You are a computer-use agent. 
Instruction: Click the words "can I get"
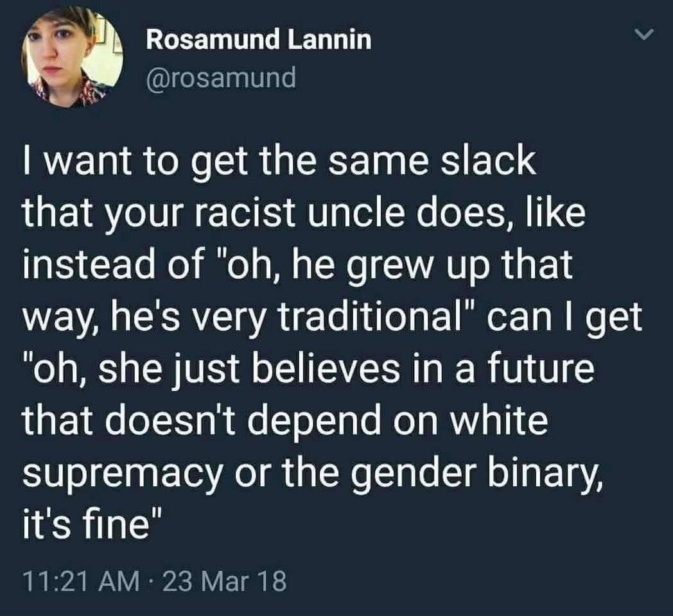pyautogui.click(x=564, y=318)
